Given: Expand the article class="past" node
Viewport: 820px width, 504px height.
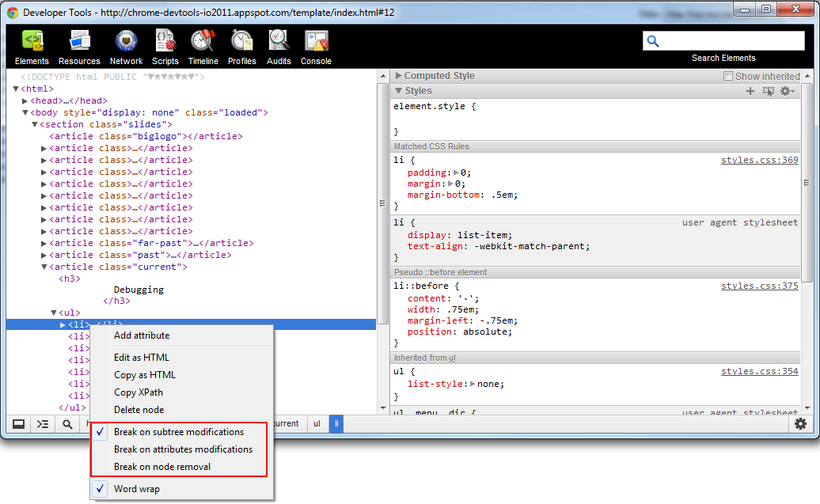Looking at the screenshot, I should click(x=44, y=255).
